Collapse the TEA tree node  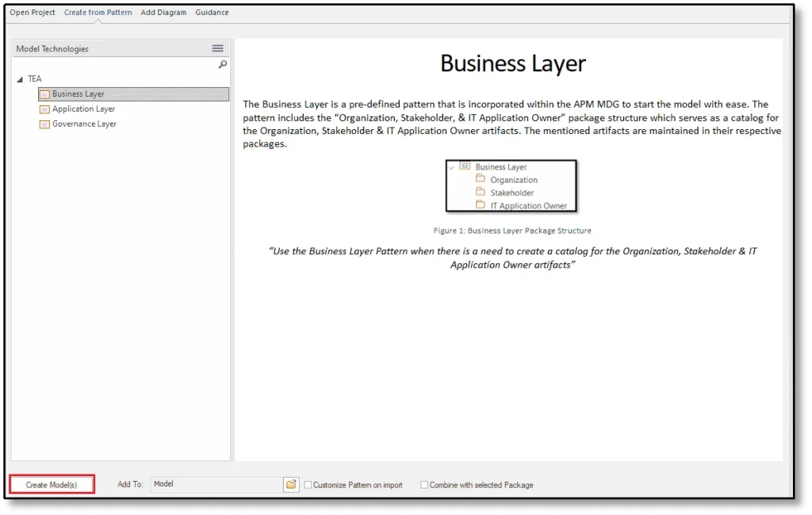20,79
